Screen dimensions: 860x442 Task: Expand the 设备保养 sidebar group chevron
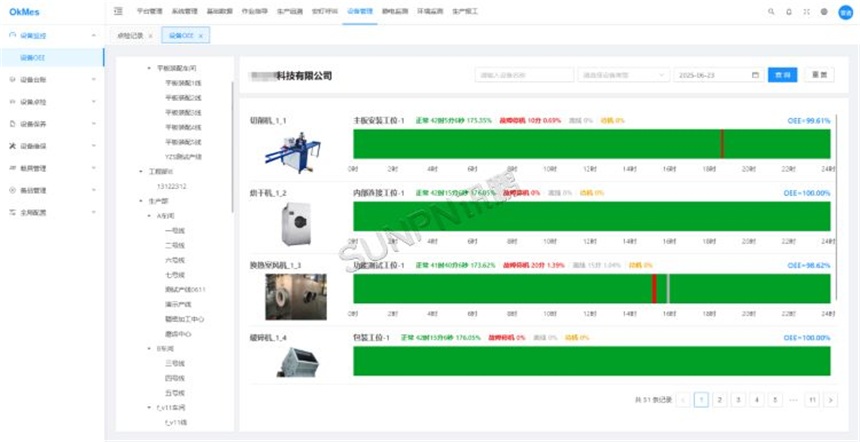pyautogui.click(x=94, y=124)
